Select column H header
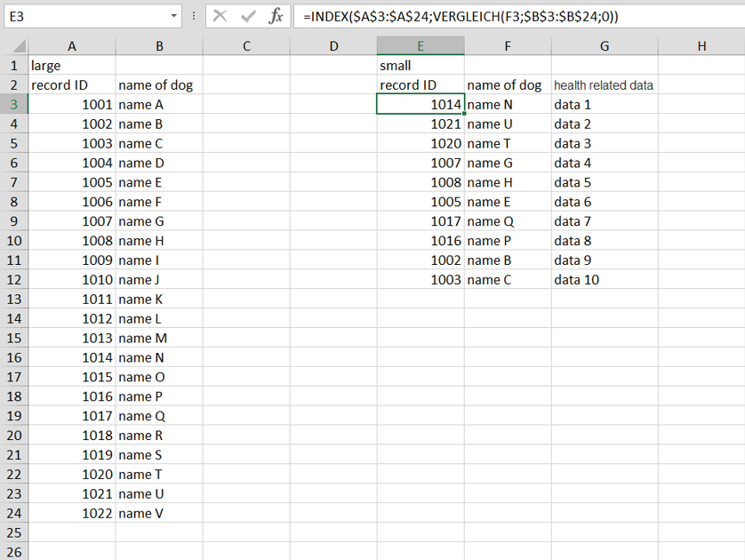 [701, 46]
